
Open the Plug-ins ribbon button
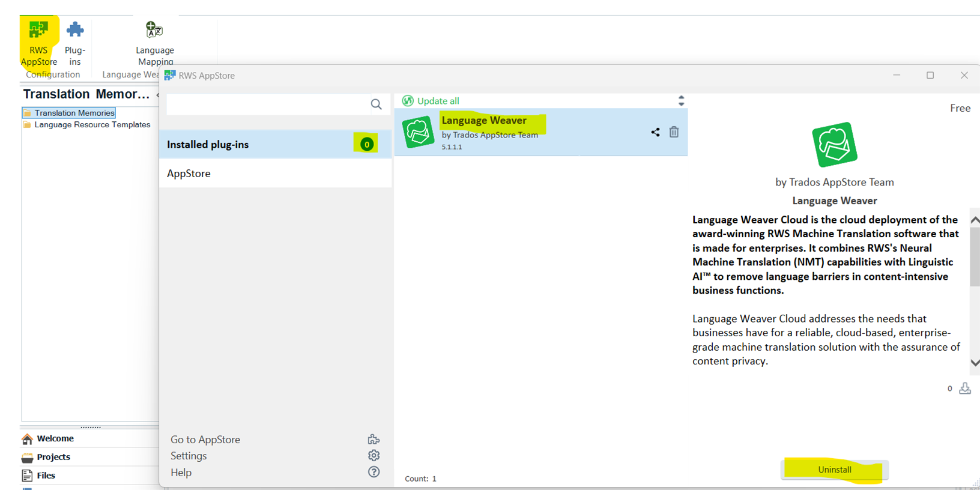pos(75,44)
